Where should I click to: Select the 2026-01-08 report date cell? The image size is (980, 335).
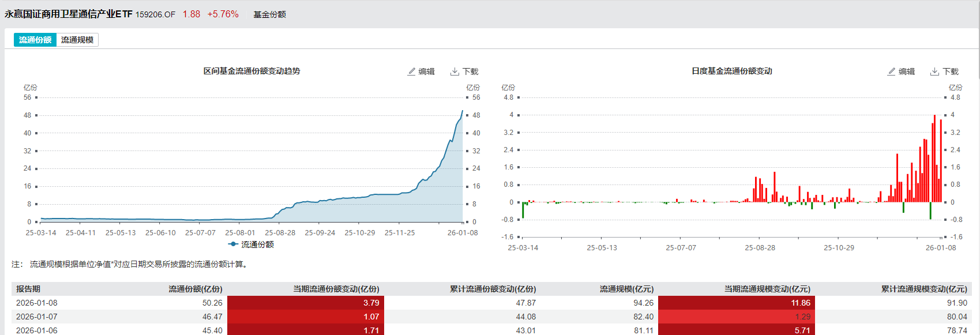pyautogui.click(x=37, y=303)
